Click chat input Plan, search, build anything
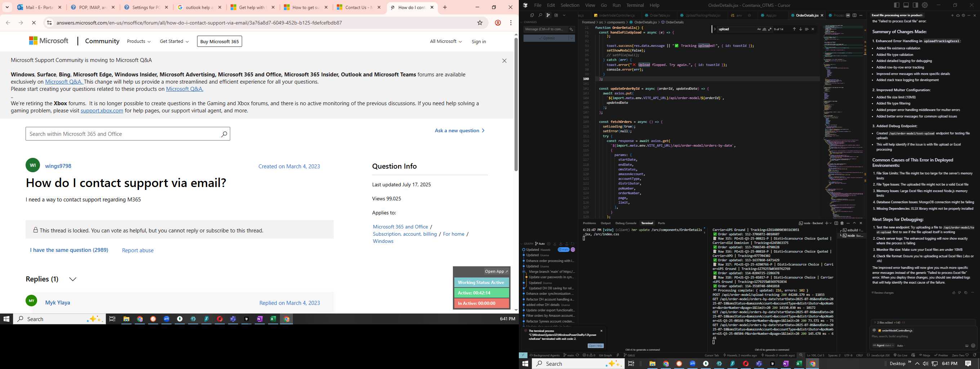Screen dimensions: 980x369 point(923,336)
